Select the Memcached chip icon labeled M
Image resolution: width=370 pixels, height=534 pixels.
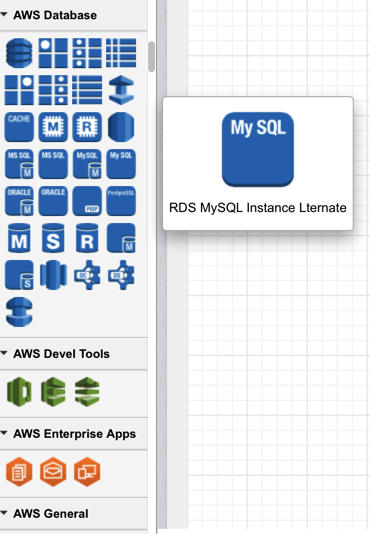[x=53, y=127]
